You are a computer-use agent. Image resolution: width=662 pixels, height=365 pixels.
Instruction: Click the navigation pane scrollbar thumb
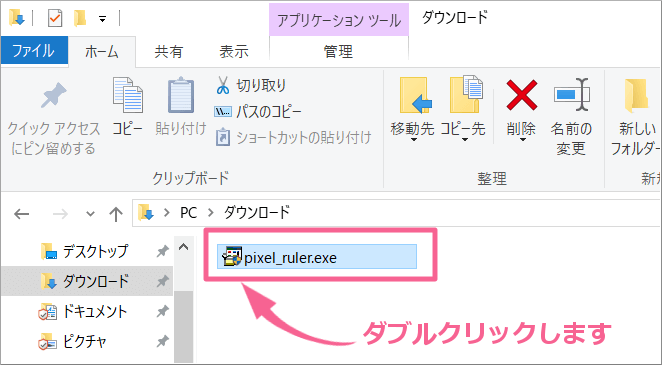point(183,326)
